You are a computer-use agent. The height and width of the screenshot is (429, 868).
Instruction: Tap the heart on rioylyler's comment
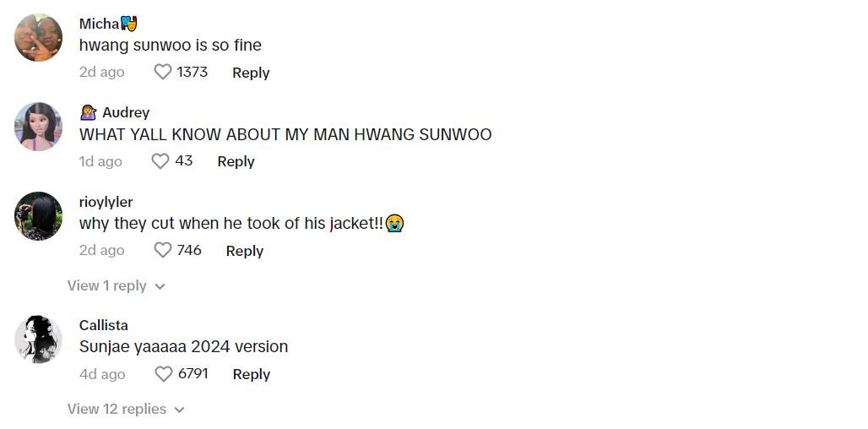(163, 250)
